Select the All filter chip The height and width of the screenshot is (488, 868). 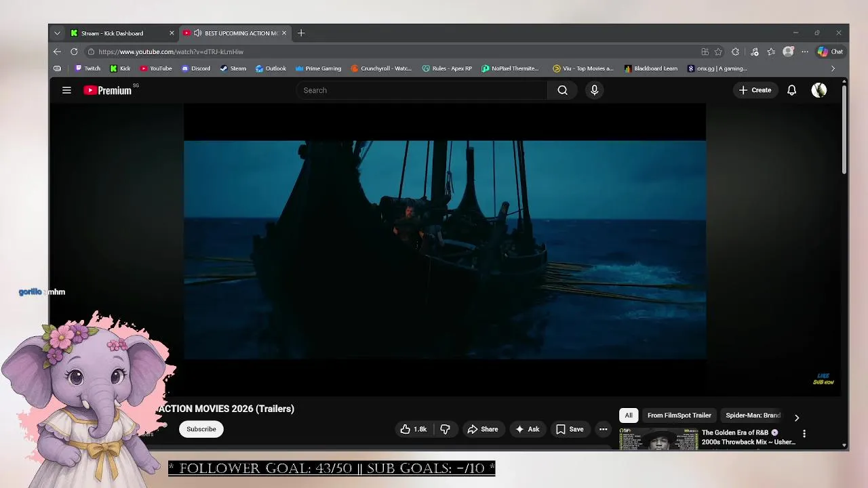pyautogui.click(x=629, y=415)
